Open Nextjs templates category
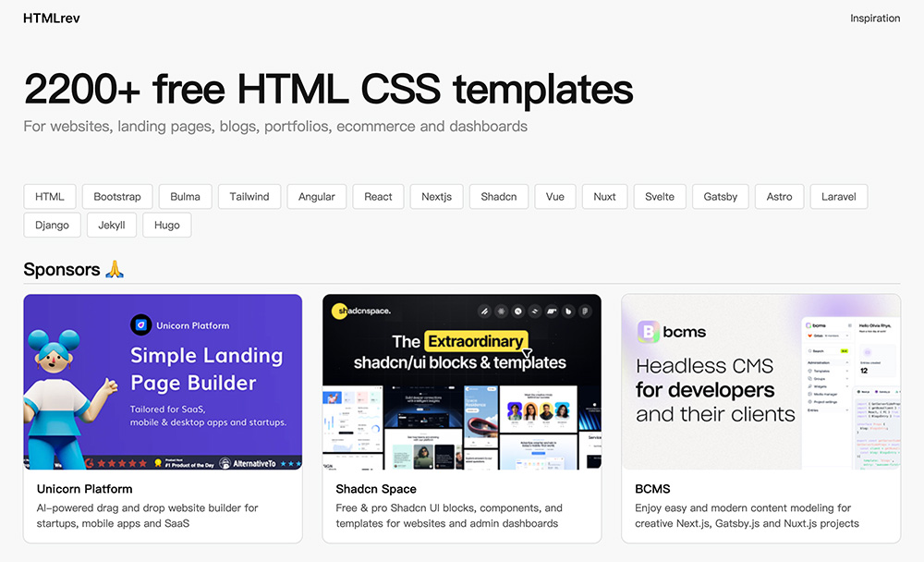Screen dimensions: 924x562 click(x=437, y=196)
